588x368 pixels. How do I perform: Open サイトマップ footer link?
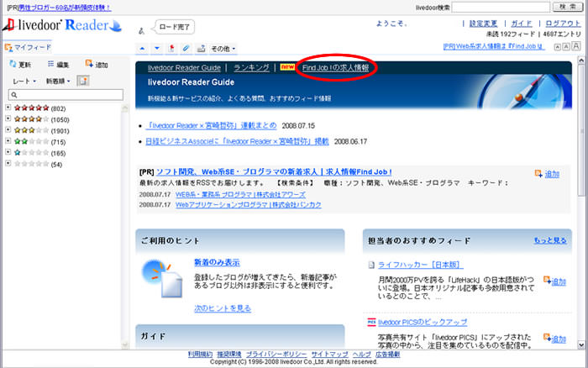(x=329, y=354)
